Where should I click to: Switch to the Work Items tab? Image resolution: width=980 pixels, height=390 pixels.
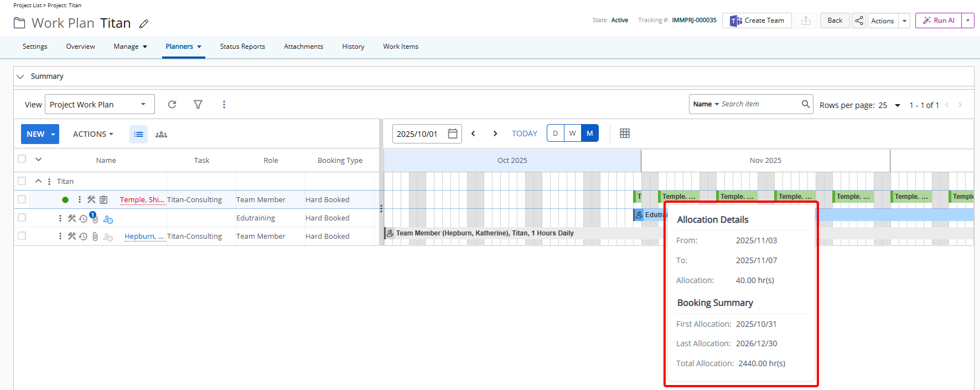coord(401,47)
